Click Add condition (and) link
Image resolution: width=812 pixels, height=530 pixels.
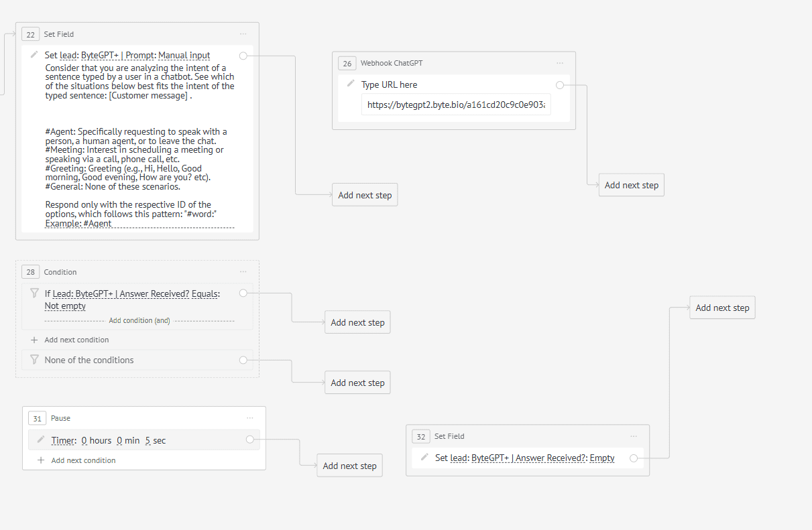tap(139, 321)
